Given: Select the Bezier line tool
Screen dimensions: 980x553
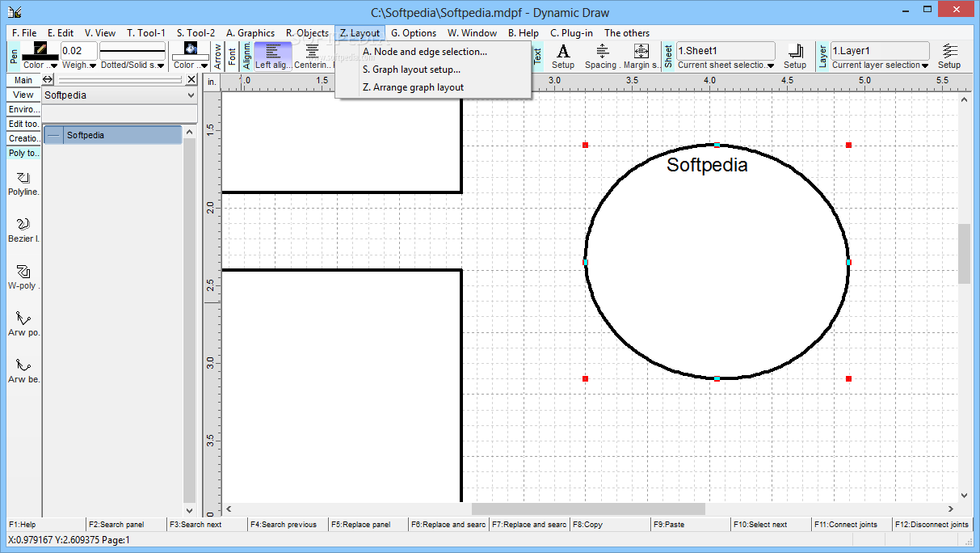Looking at the screenshot, I should [23, 230].
